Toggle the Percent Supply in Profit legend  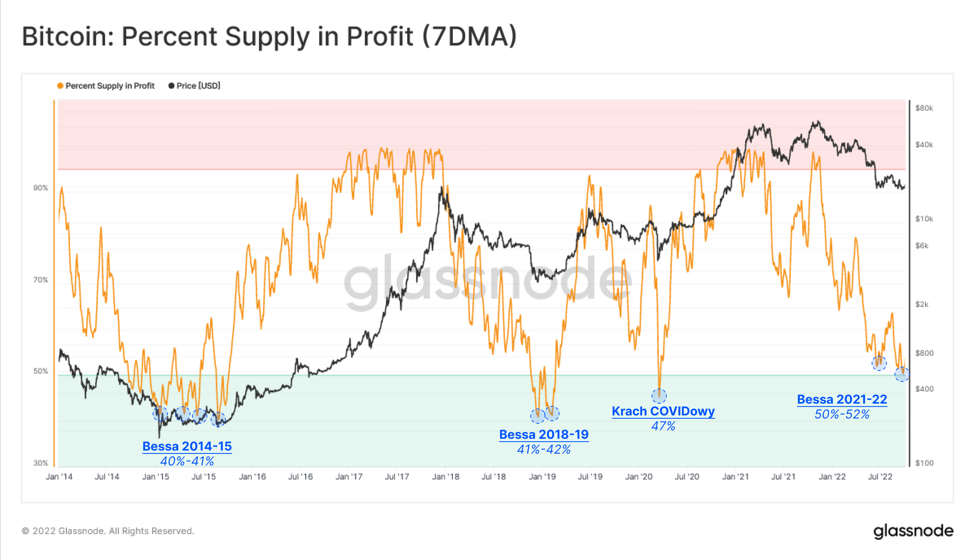click(x=106, y=86)
